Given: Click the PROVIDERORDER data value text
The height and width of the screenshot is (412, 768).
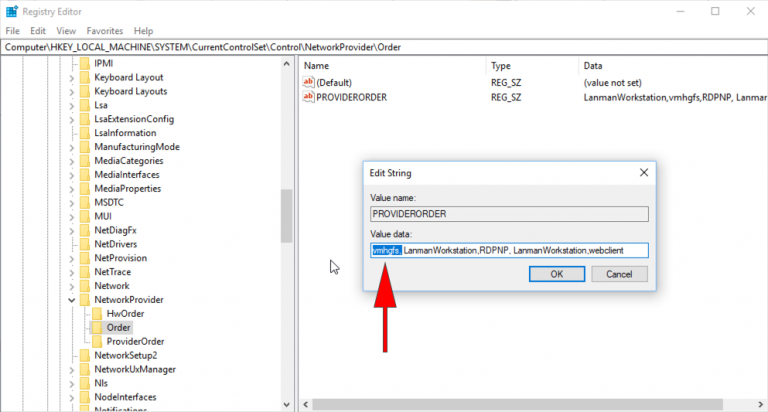Looking at the screenshot, I should pyautogui.click(x=675, y=97).
